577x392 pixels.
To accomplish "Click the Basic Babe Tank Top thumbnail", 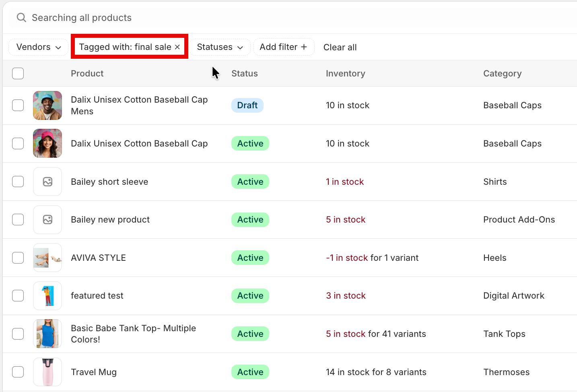I will (x=47, y=334).
